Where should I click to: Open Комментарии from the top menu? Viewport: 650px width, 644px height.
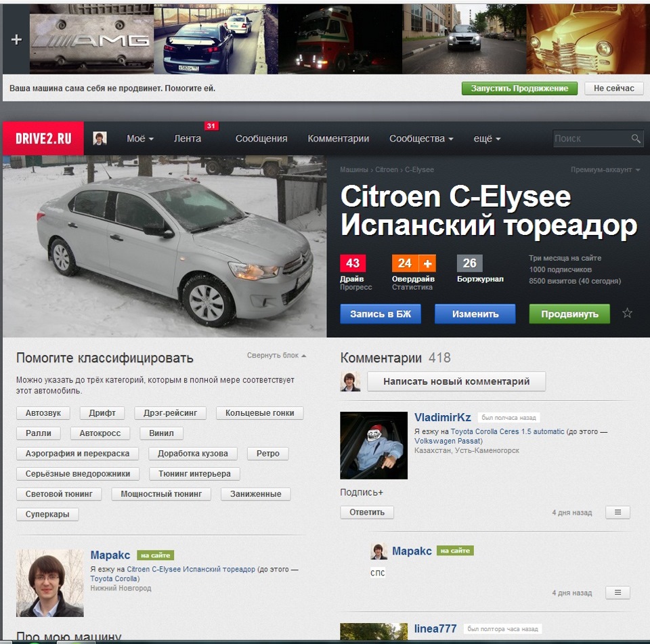click(x=337, y=138)
